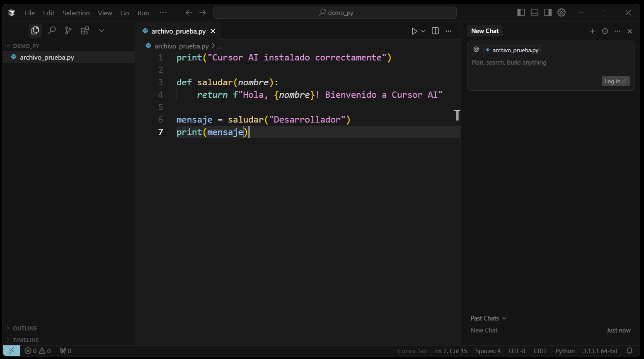This screenshot has width=644, height=359.
Task: Open remote window status bar icon
Action: (12, 351)
